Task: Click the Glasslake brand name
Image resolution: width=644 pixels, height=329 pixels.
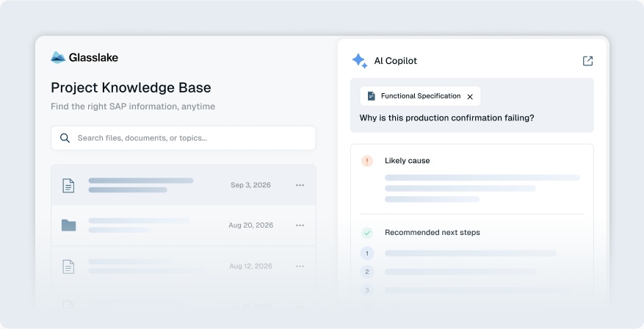Action: point(94,57)
